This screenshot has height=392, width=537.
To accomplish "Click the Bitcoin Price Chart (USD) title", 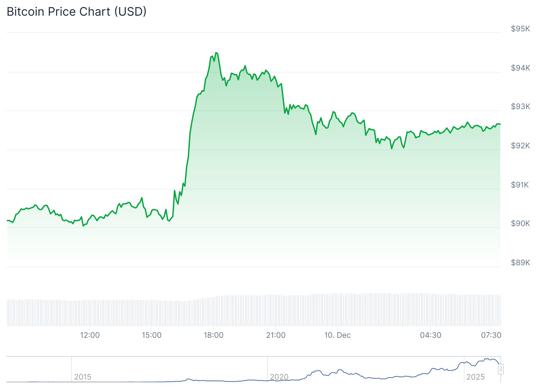I will (x=76, y=12).
